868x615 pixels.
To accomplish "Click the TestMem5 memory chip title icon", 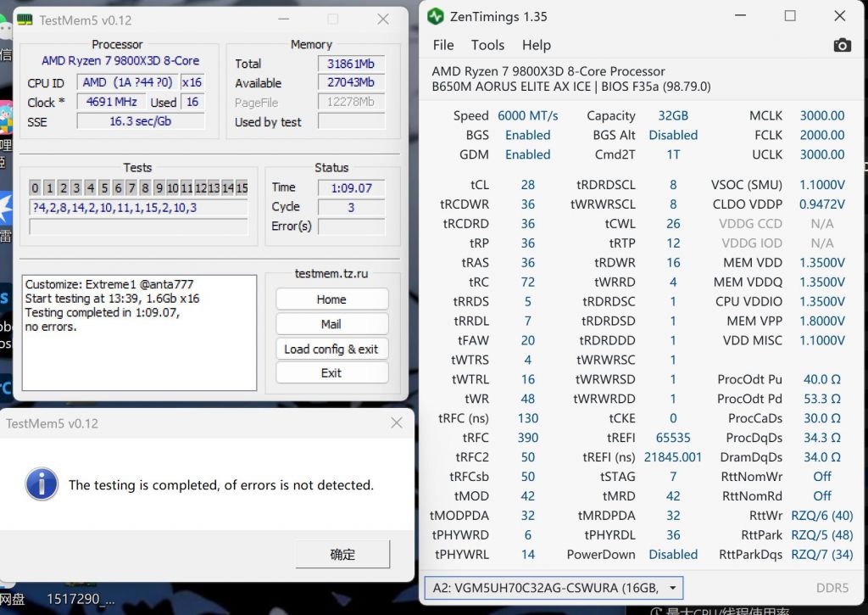I will (x=25, y=20).
